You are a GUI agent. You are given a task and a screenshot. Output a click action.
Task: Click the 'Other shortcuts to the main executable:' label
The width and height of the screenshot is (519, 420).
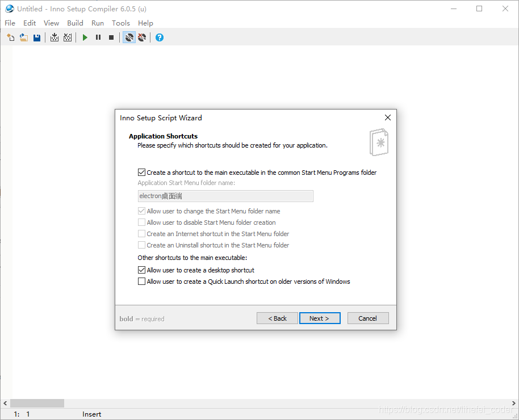click(192, 258)
